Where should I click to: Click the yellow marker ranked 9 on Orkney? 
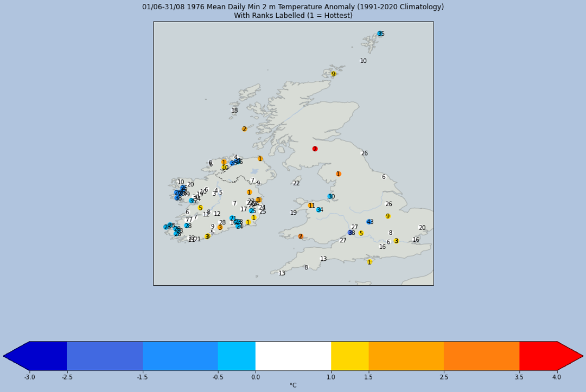click(x=333, y=74)
